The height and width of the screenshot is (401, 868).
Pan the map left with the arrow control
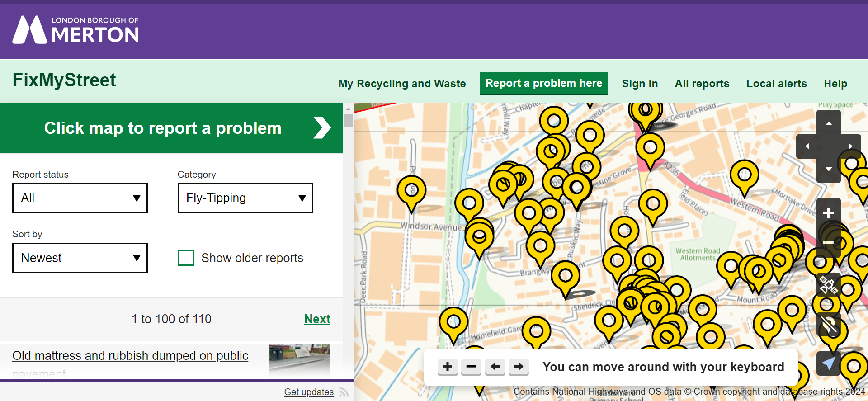(x=807, y=146)
